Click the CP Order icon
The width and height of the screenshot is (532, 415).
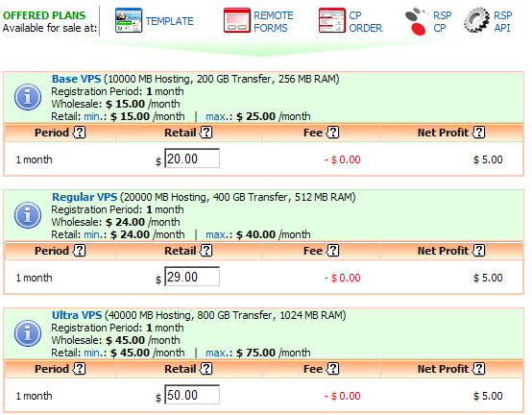click(332, 20)
